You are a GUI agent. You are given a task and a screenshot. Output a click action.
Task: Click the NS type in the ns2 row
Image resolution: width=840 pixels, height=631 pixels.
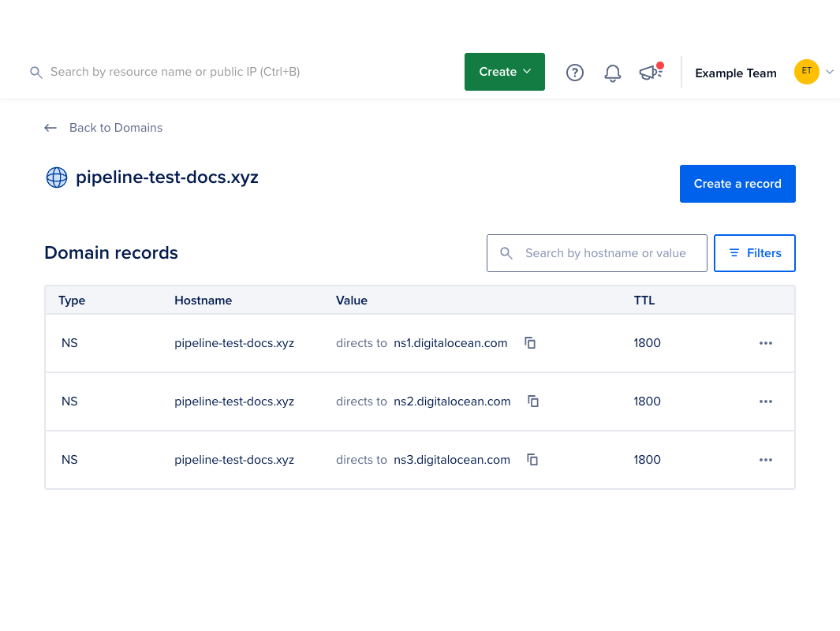(69, 401)
